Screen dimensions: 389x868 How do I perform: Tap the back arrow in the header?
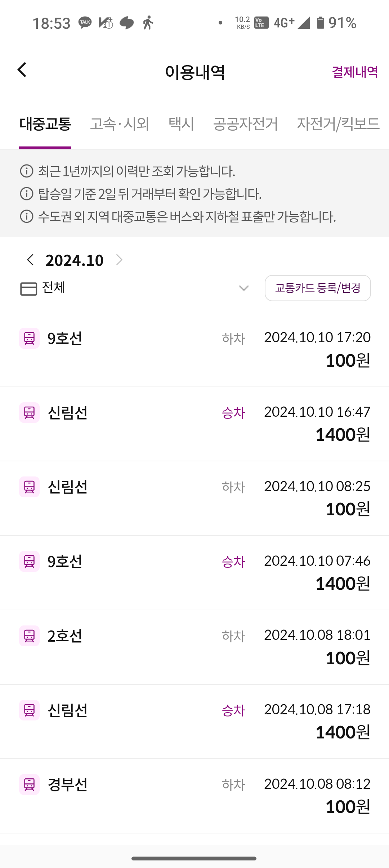coord(22,70)
